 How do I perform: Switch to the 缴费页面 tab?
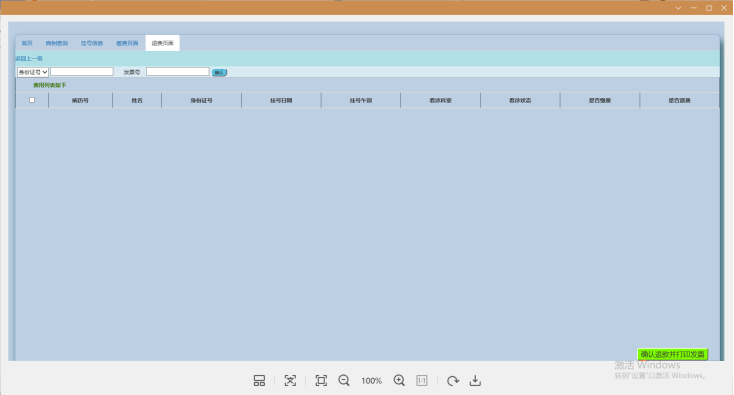tap(127, 43)
